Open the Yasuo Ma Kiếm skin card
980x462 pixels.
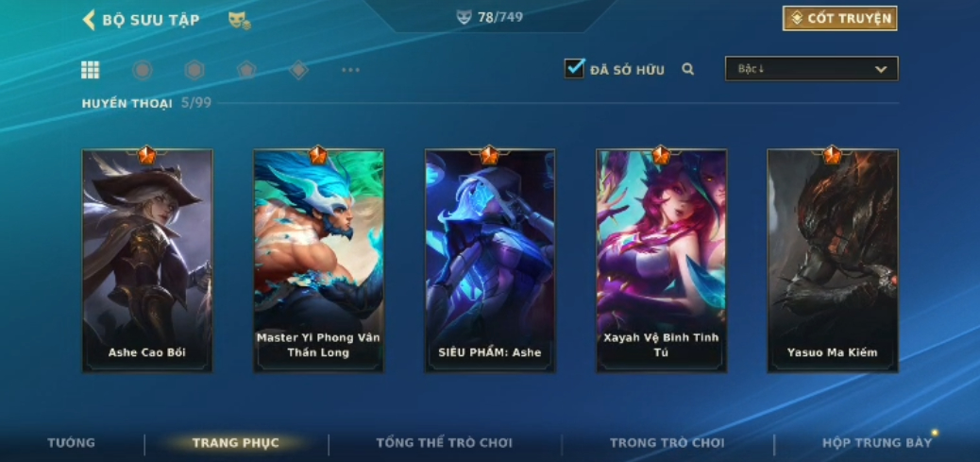833,260
